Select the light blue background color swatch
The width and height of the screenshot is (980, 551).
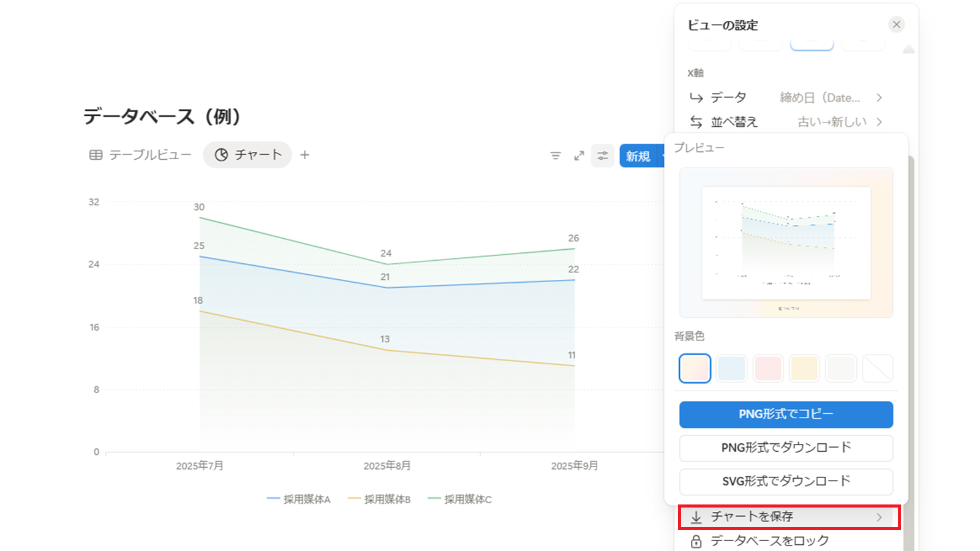pos(731,369)
